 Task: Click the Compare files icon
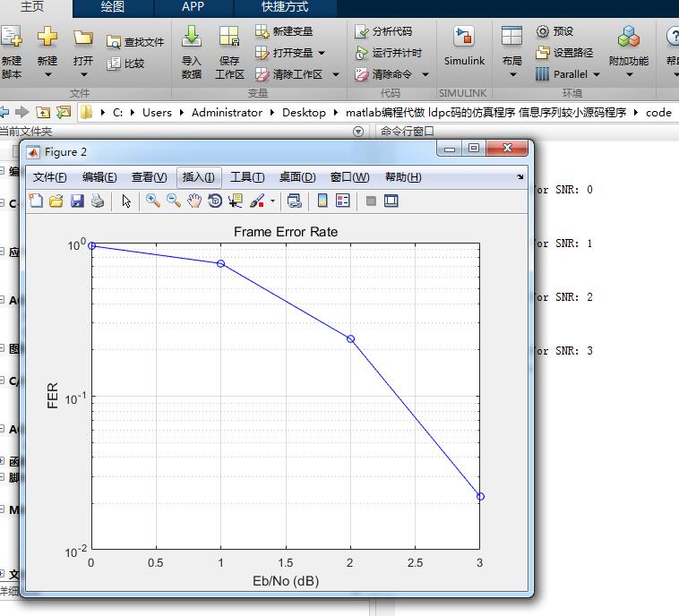114,64
